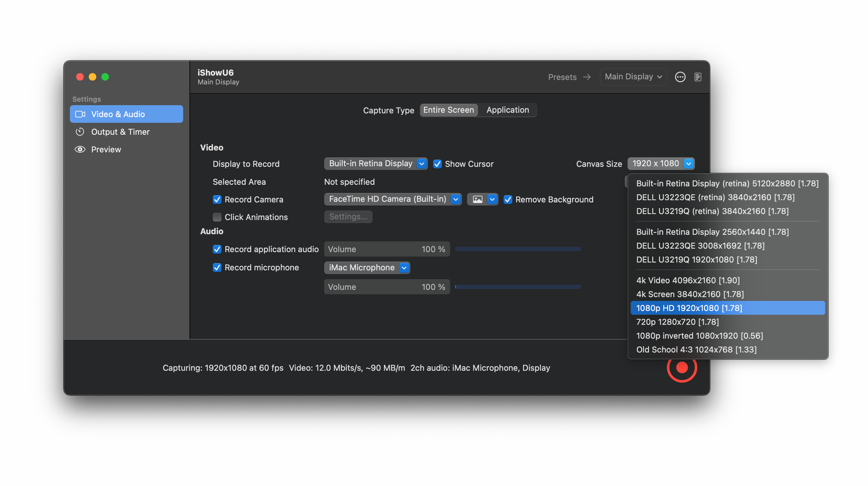The width and height of the screenshot is (868, 486).
Task: Choose DELL U3223QE (retina) 3840x2160
Action: [727, 197]
